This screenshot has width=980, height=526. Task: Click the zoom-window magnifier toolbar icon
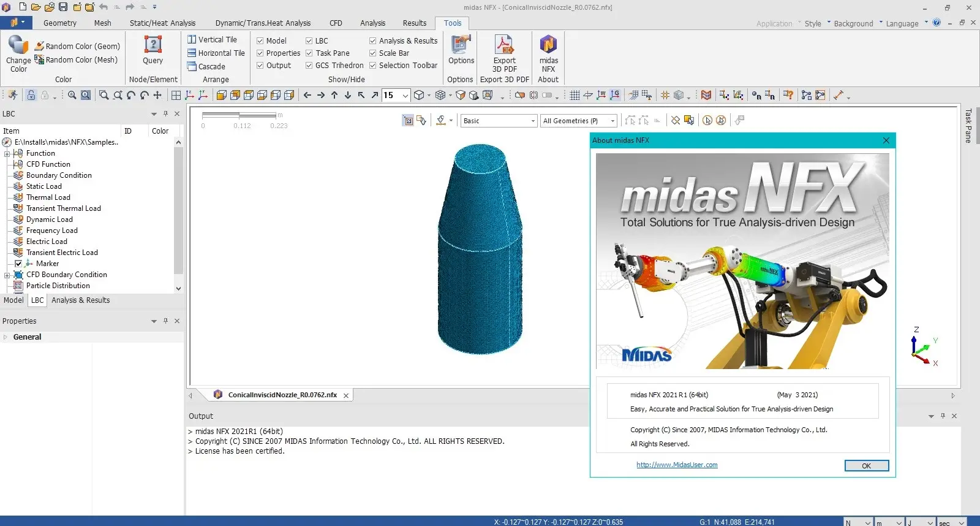pos(104,95)
